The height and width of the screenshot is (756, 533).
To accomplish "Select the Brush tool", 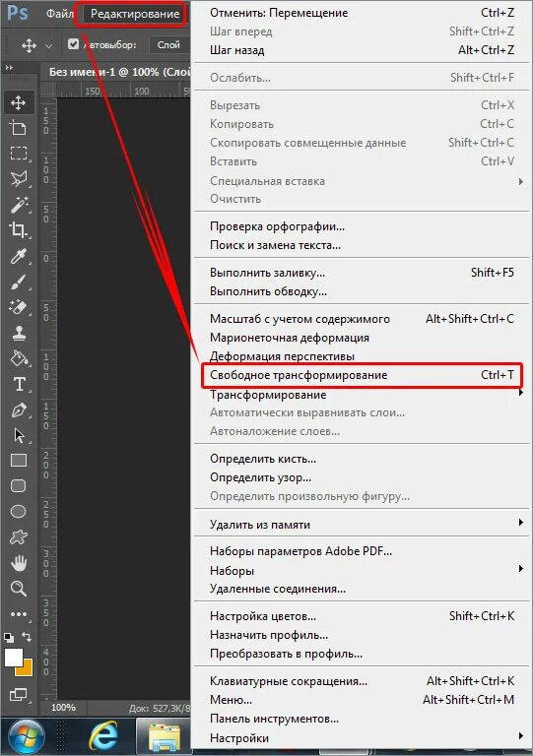I will (x=19, y=282).
